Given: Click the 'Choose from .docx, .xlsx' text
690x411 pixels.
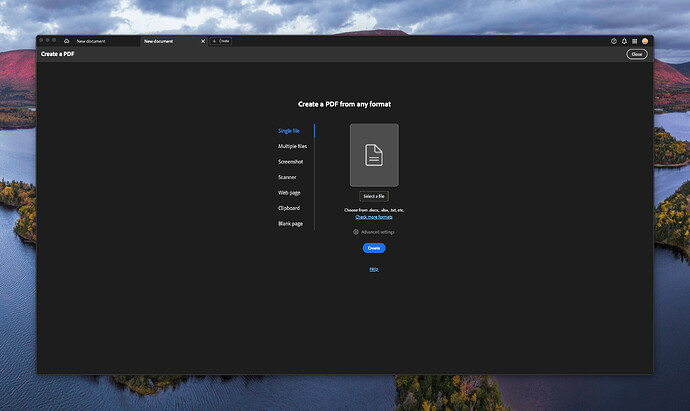Looking at the screenshot, I should pyautogui.click(x=374, y=210).
